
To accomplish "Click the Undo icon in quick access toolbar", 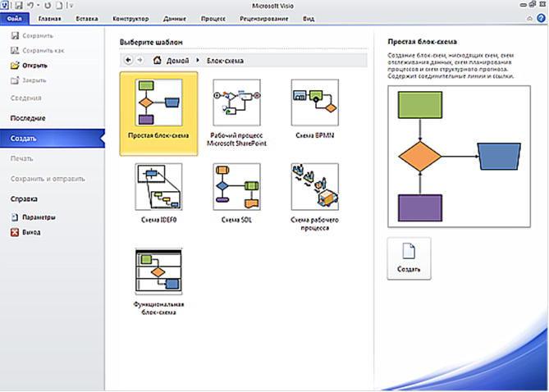I will 30,5.
